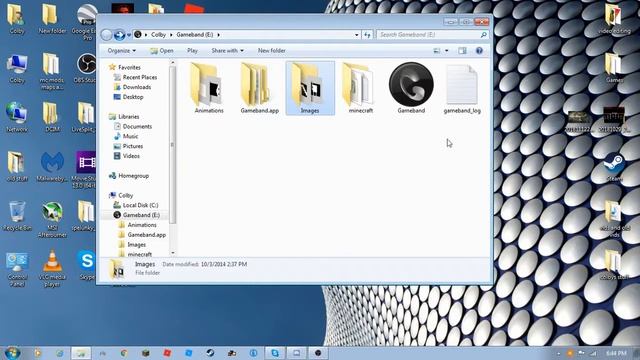Screen dimensions: 640x360
Task: Open the Control Panel desktop icon
Action: [17, 268]
